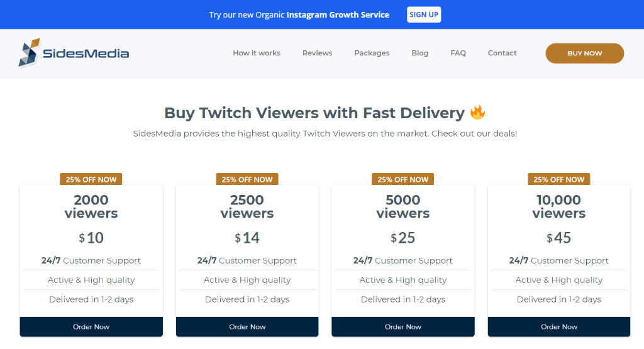Order the 2000 viewers package
The height and width of the screenshot is (349, 644).
[x=91, y=327]
